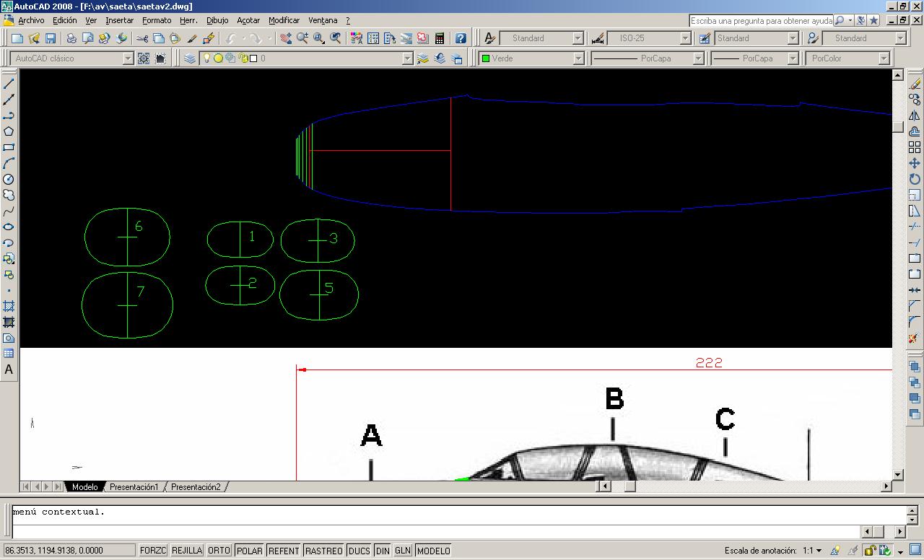The image size is (924, 560).
Task: Click the Save icon in toolbar
Action: tap(51, 38)
